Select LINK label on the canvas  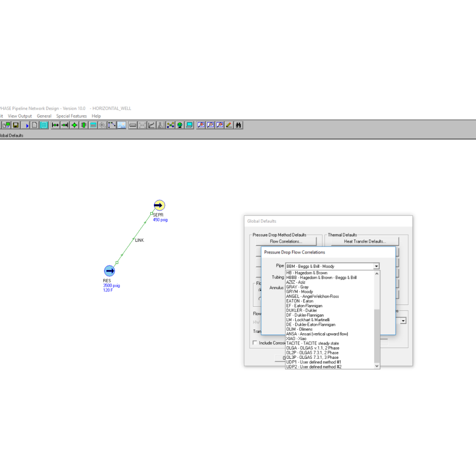click(139, 240)
